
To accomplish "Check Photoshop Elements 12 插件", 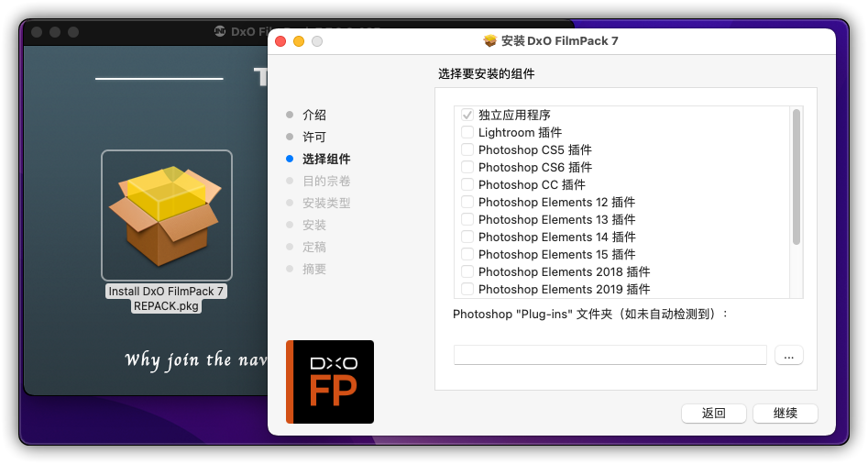I will [467, 202].
